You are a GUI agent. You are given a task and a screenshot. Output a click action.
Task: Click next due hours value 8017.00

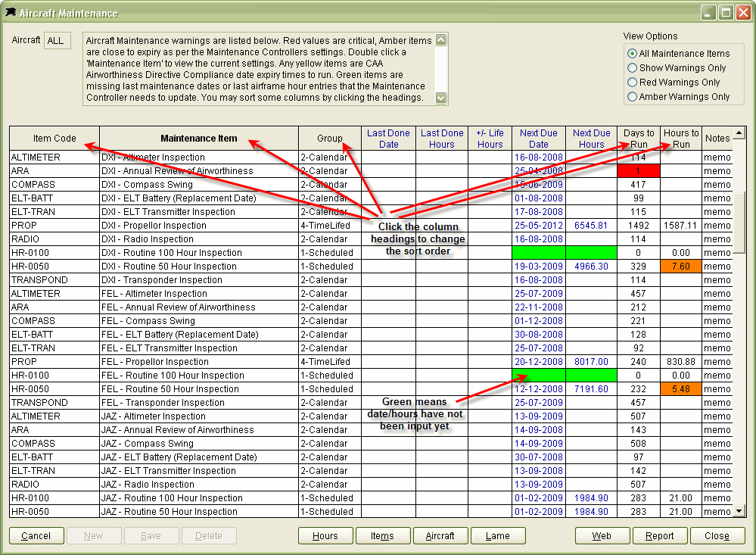coord(591,361)
